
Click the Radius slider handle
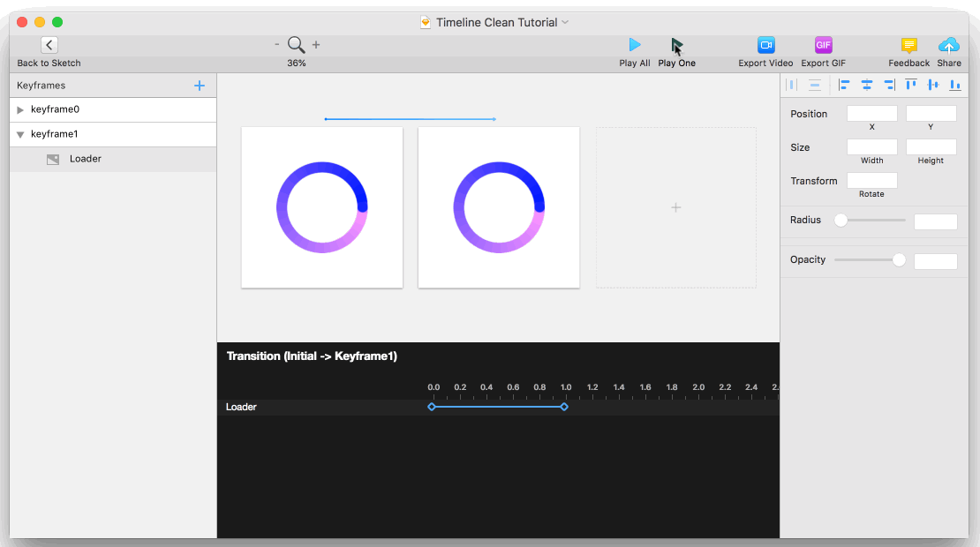pos(841,221)
